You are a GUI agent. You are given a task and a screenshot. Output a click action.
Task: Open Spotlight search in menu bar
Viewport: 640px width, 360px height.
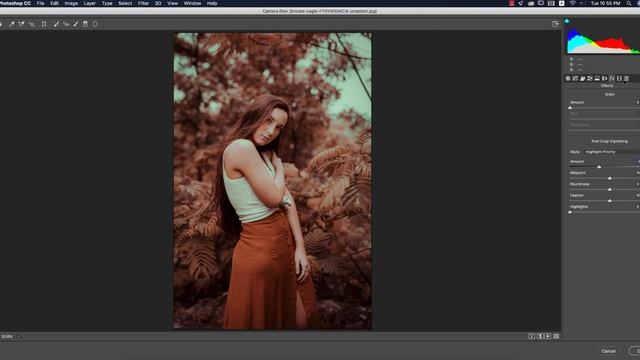tap(629, 3)
